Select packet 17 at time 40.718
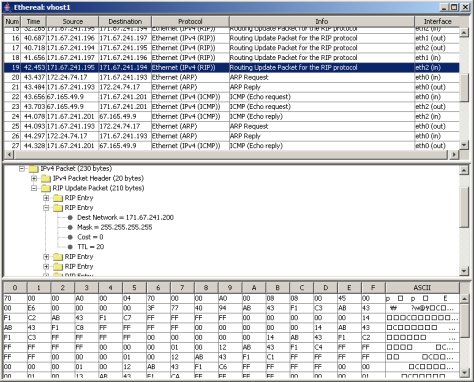474x382 pixels. click(232, 48)
